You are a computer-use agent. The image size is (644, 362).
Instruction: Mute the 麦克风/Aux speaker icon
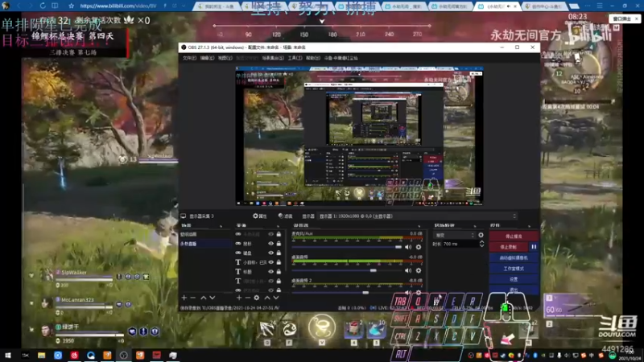408,247
